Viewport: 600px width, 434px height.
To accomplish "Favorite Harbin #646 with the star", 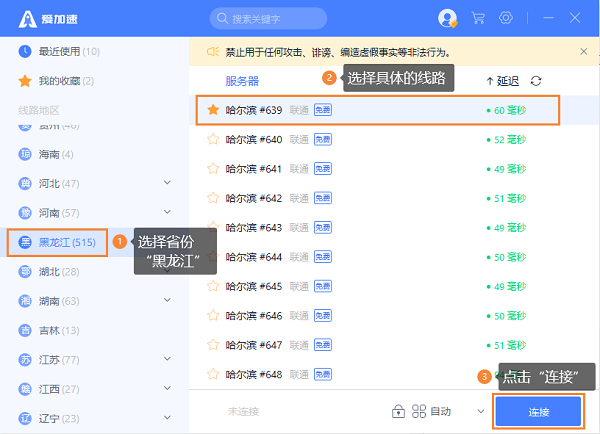I will pyautogui.click(x=213, y=316).
